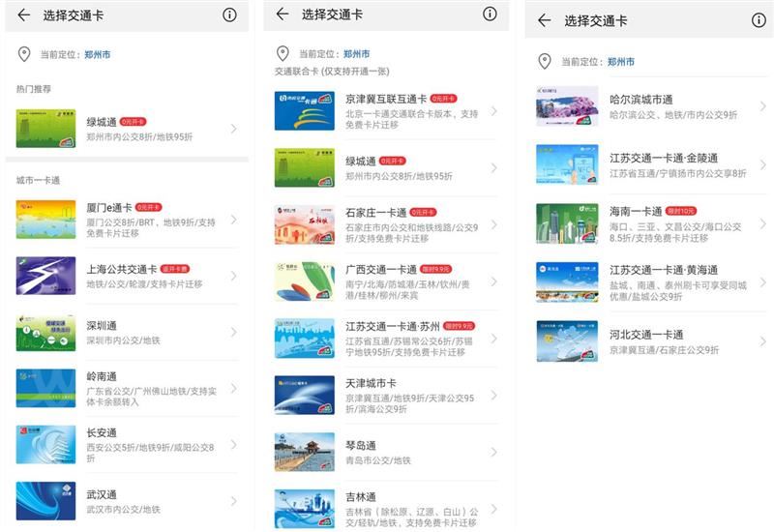Tap 0元开卡 badge beside 石家庄一卡通

[x=423, y=212]
